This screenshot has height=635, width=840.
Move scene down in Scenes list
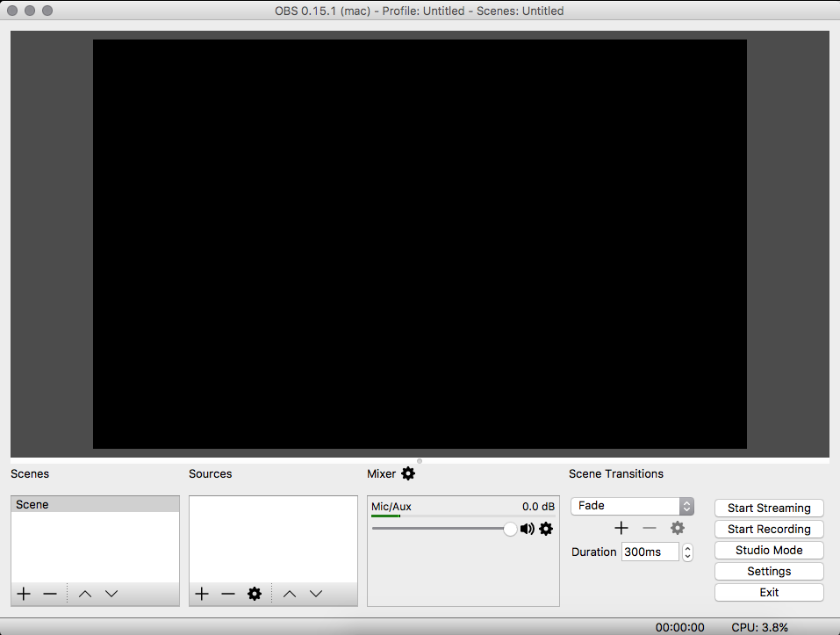(x=111, y=594)
